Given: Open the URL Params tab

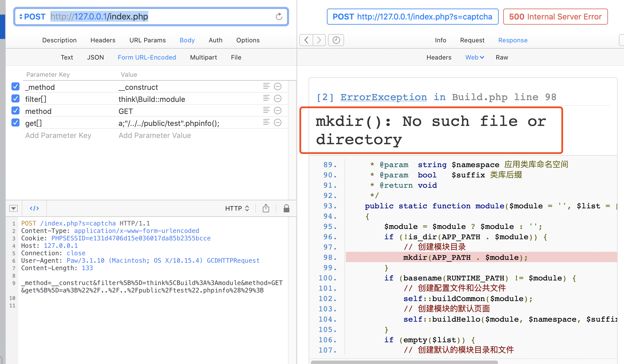Looking at the screenshot, I should pyautogui.click(x=147, y=40).
